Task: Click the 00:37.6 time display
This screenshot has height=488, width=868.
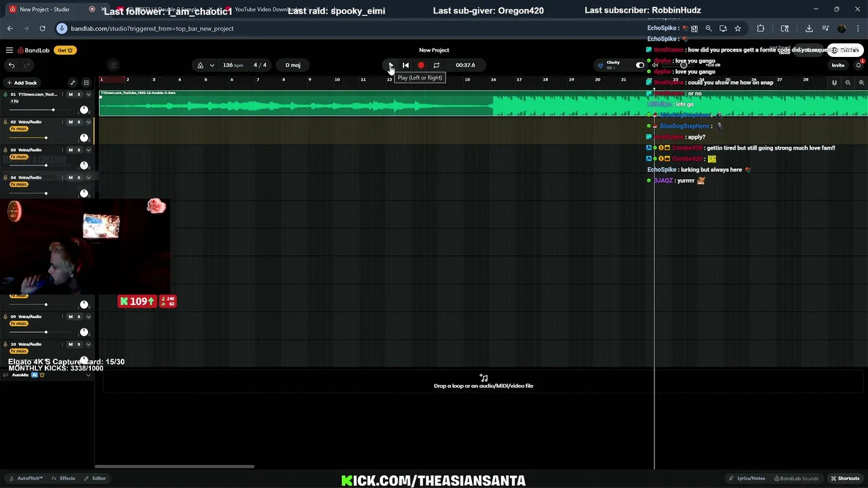Action: [x=465, y=65]
